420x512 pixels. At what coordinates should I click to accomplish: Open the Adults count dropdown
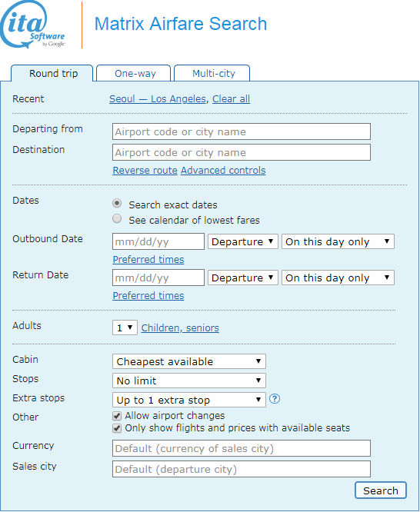[125, 327]
